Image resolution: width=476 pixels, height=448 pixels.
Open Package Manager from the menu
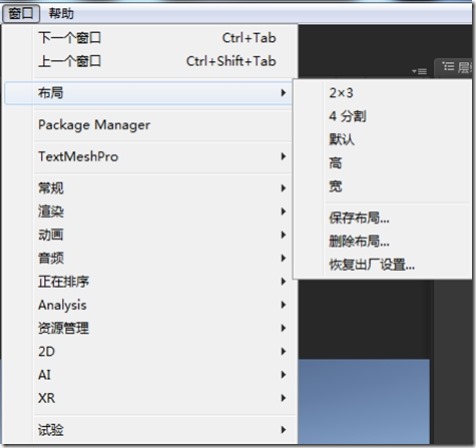coord(149,125)
